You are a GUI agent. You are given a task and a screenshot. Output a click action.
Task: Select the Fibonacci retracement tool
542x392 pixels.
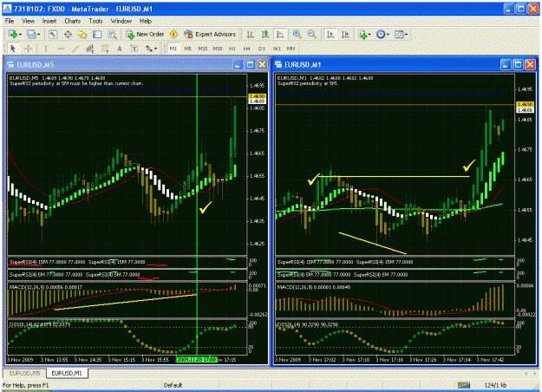[x=105, y=49]
